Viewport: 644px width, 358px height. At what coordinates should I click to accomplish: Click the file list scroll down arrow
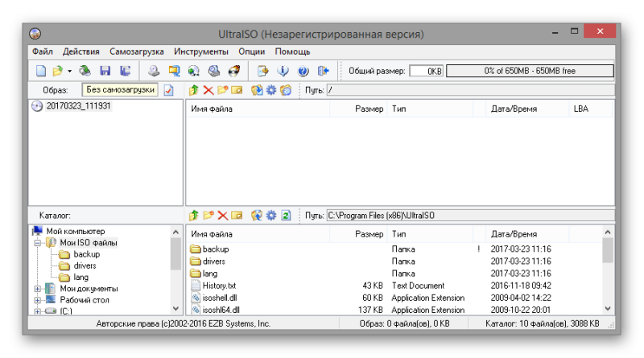608,308
